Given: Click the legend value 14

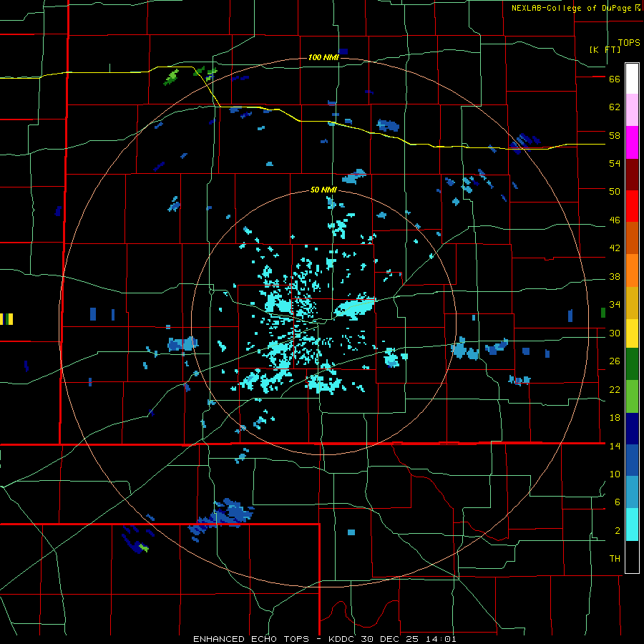Looking at the screenshot, I should tap(615, 446).
